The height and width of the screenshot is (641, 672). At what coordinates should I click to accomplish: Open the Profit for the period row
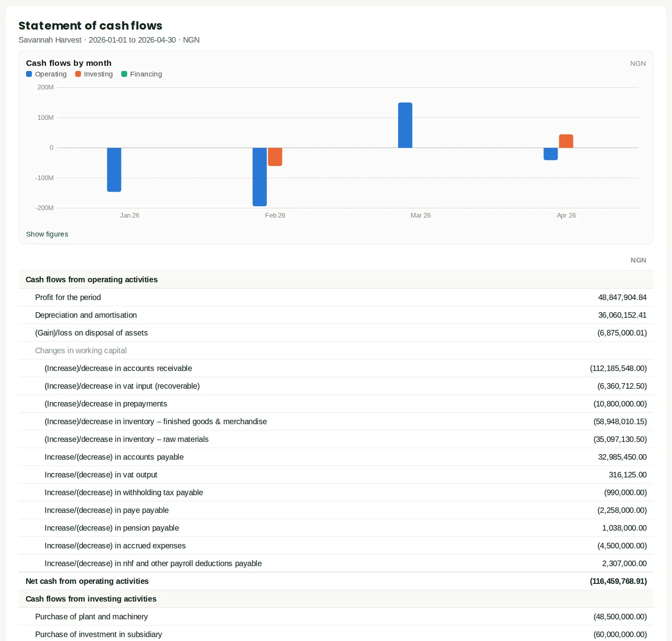coord(336,297)
